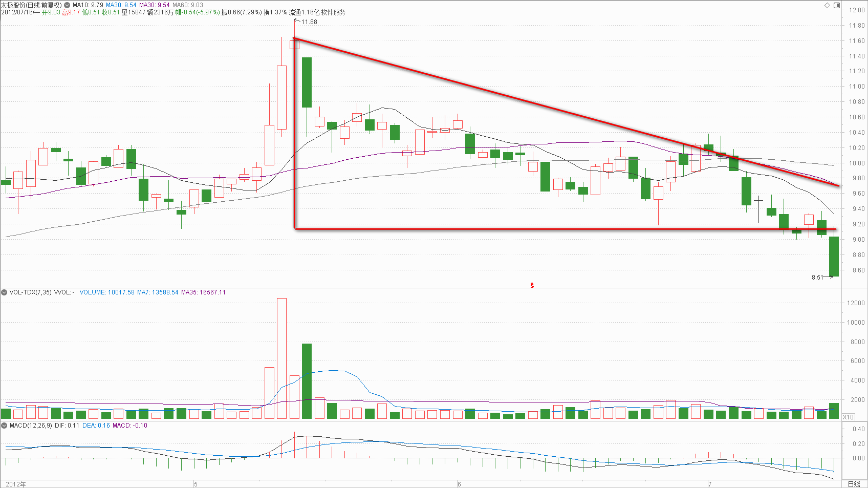
Task: Click the turnover 额2316万 value
Action: click(x=161, y=12)
